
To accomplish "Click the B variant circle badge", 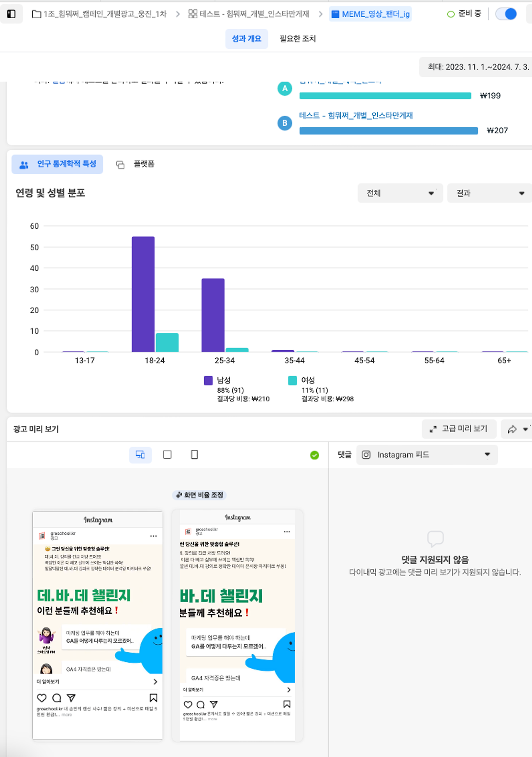I will (x=285, y=123).
